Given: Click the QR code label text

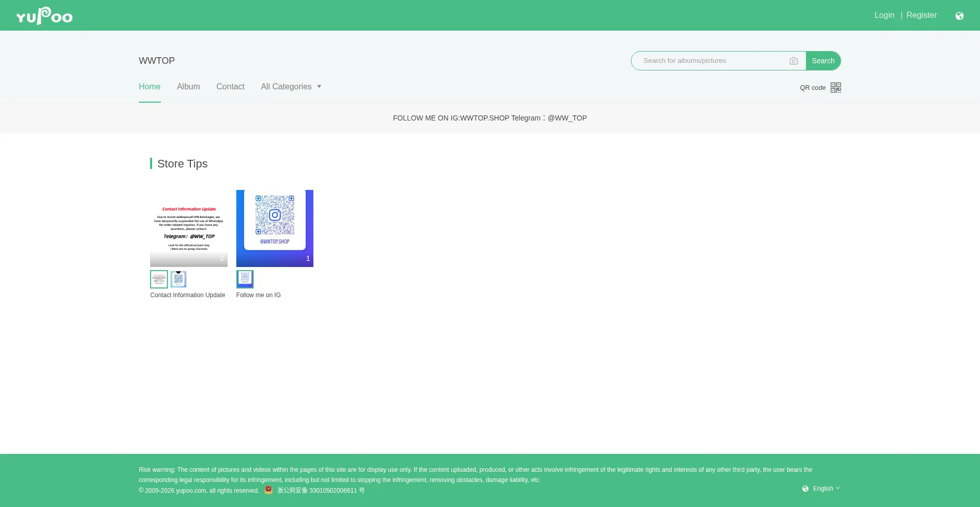Looking at the screenshot, I should tap(813, 88).
